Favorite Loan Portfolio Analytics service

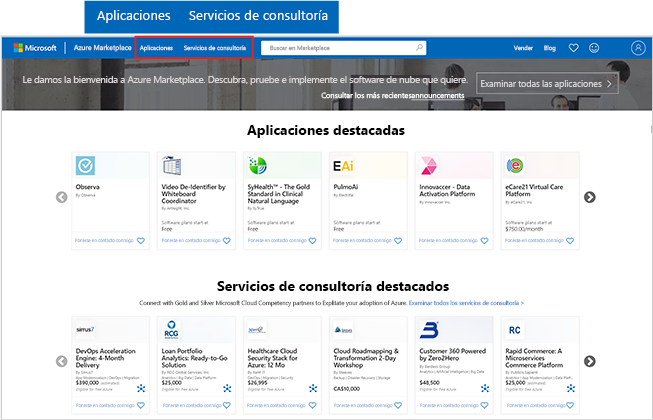click(227, 405)
